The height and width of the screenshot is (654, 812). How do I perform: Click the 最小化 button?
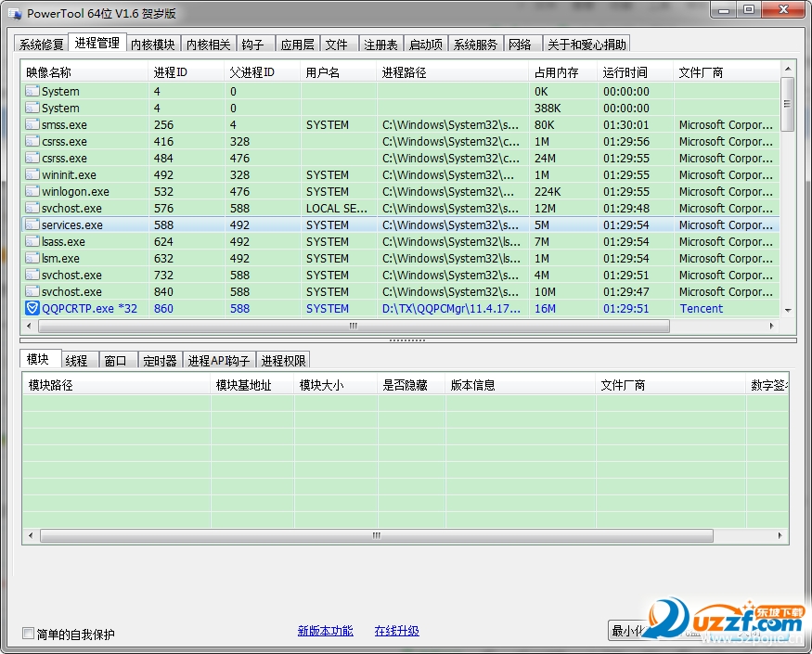[627, 631]
